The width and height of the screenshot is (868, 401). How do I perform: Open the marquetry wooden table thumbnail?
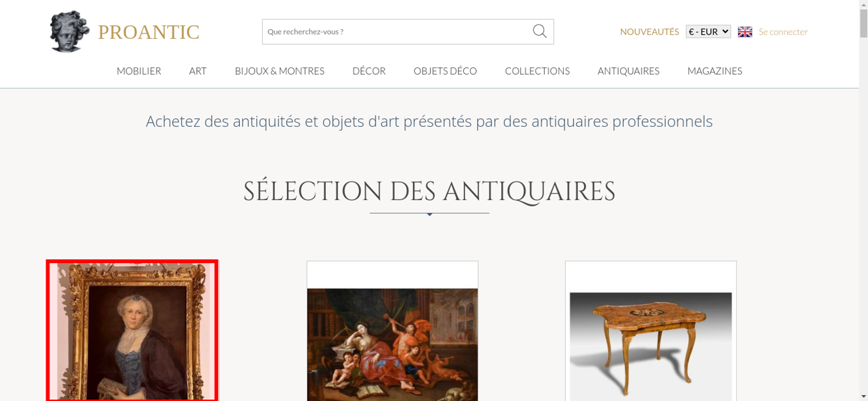(x=651, y=346)
